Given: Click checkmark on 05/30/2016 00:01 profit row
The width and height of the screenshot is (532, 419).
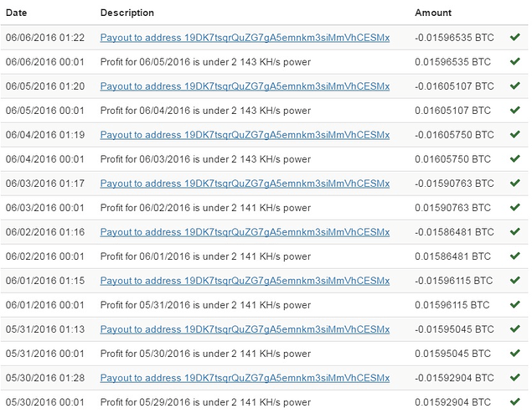Looking at the screenshot, I should (x=515, y=402).
